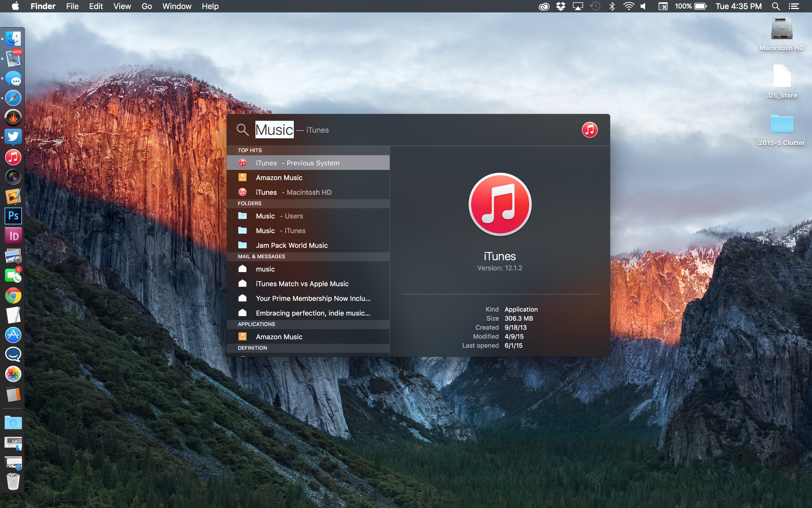
Task: Select Music - iTunes folder result
Action: pos(308,231)
